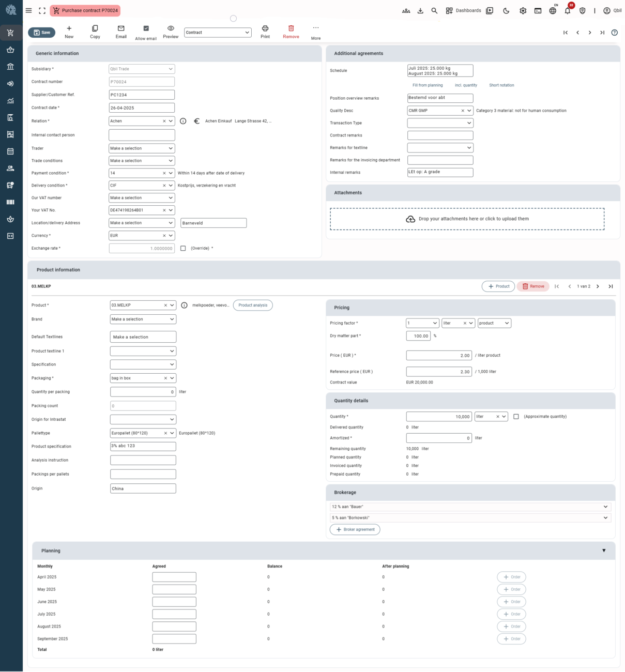Viewport: 625px width, 672px height.
Task: Click the Relation info icon beside Achen
Action: [183, 121]
